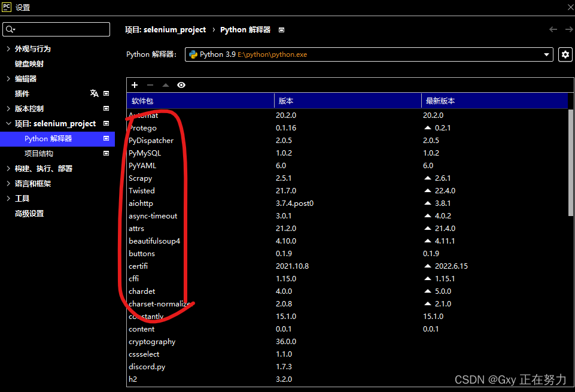Select the Scrapy package row
Viewport: 575px width, 392px height.
(347, 178)
